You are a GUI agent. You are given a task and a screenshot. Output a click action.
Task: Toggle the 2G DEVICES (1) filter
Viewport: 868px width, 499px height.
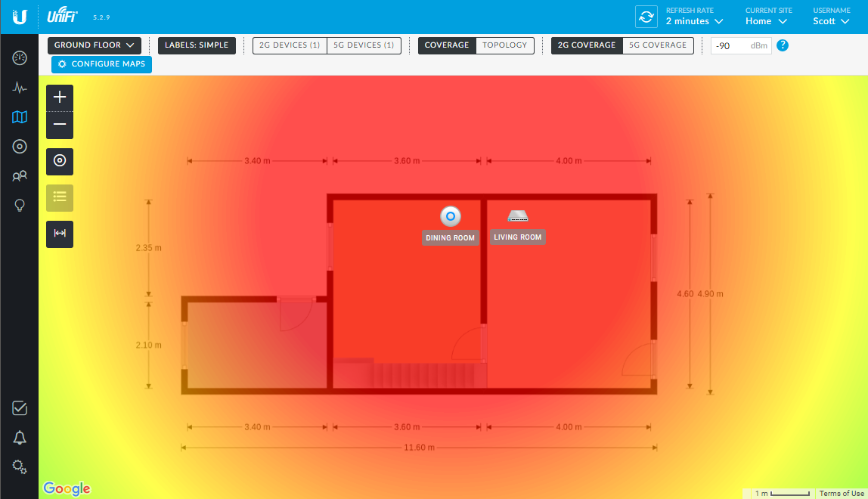click(x=288, y=45)
